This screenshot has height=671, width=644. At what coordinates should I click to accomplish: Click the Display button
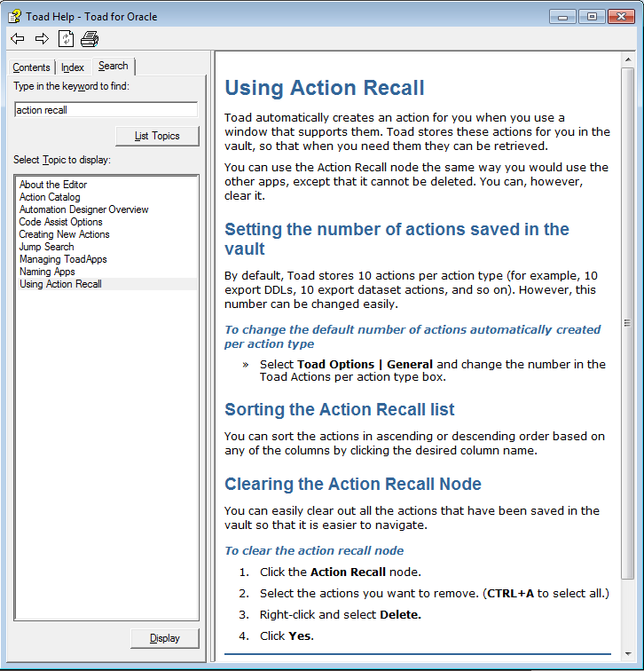pos(165,638)
